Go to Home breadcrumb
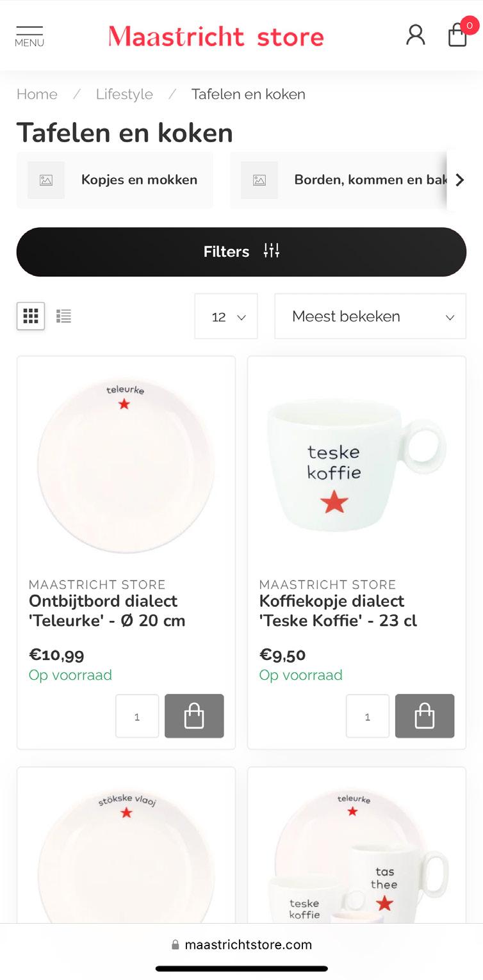Viewport: 483px width, 980px height. [x=37, y=94]
